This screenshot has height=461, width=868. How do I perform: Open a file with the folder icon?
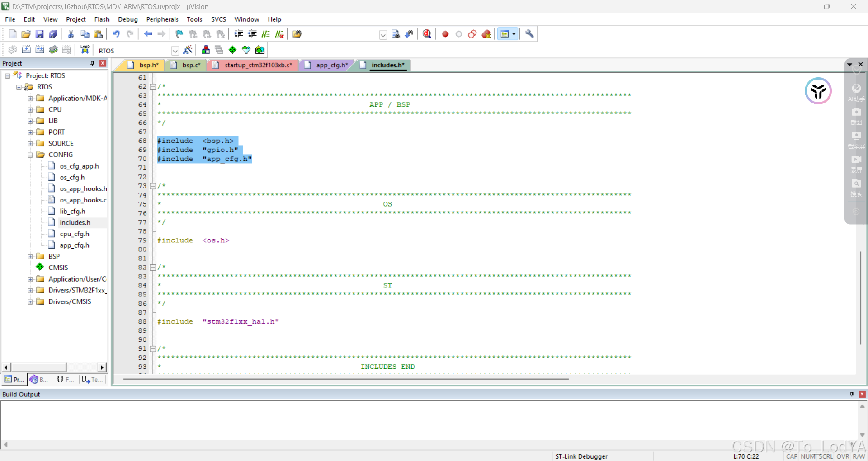click(26, 34)
